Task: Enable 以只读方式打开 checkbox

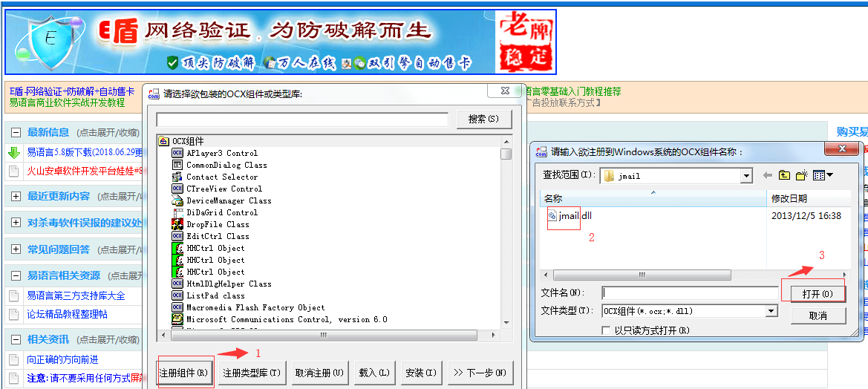Action: (x=606, y=331)
